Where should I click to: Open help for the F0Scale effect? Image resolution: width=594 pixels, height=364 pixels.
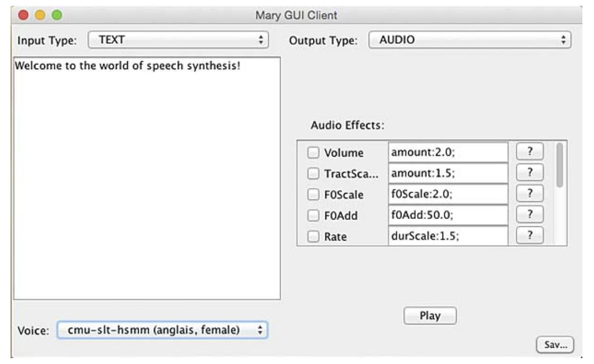(529, 194)
